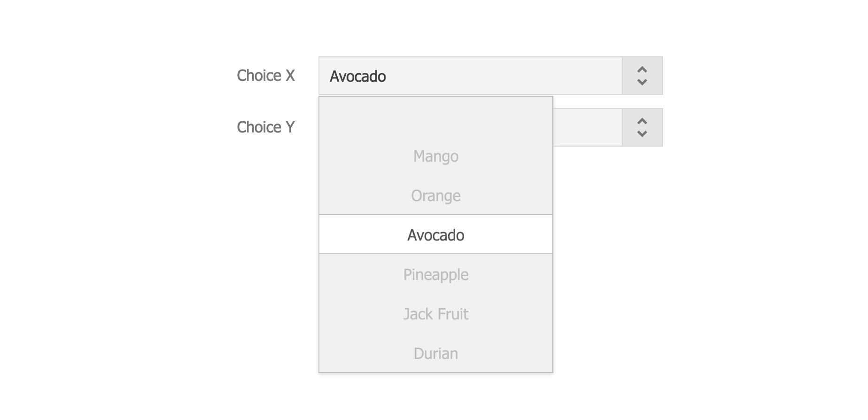Click the faded AUDI - A6 text

[363, 127]
